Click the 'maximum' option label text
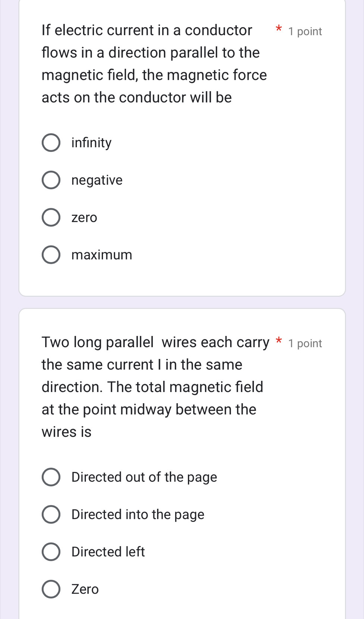Image resolution: width=364 pixels, height=619 pixels. click(x=102, y=255)
